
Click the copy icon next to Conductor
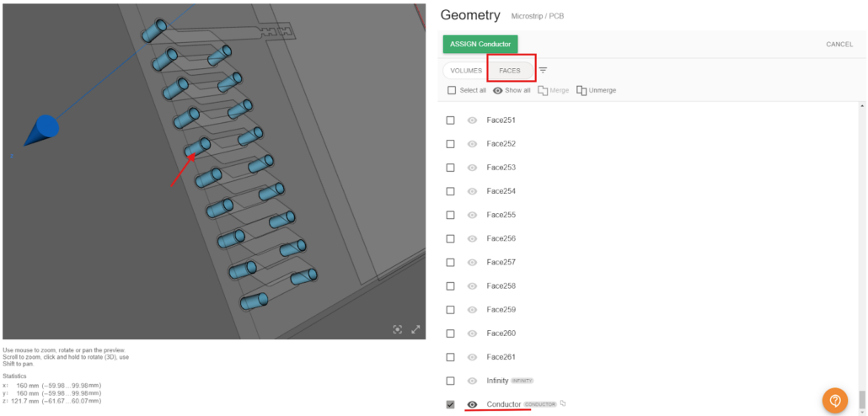[563, 404]
